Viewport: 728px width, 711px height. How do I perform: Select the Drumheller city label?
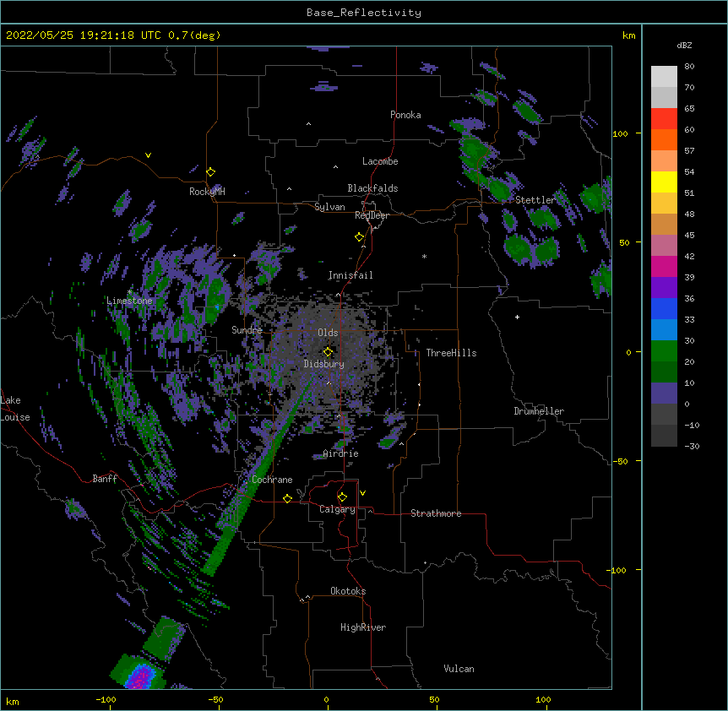(x=539, y=411)
